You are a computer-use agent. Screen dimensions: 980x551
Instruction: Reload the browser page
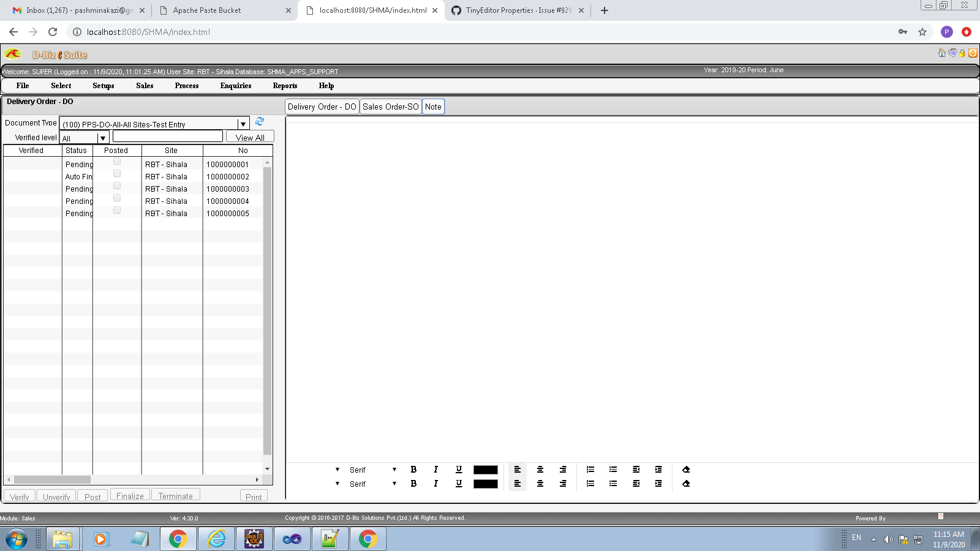tap(53, 32)
